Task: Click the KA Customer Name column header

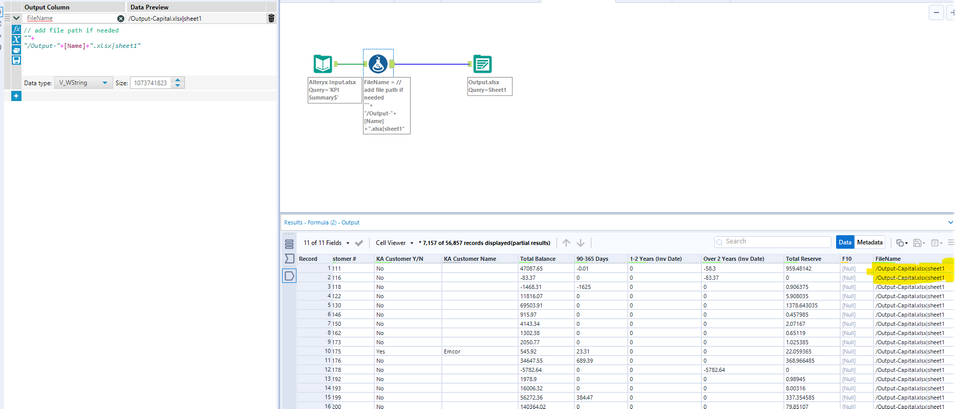Action: (479, 259)
